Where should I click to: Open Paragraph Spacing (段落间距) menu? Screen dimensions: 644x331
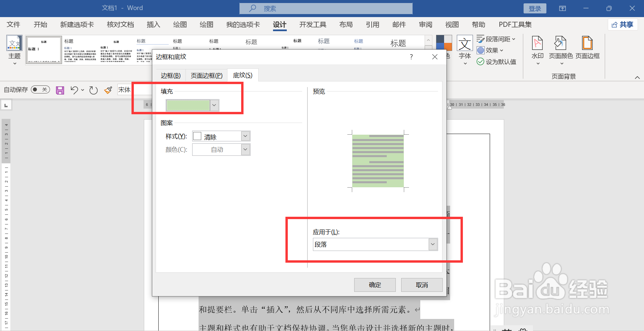(496, 39)
